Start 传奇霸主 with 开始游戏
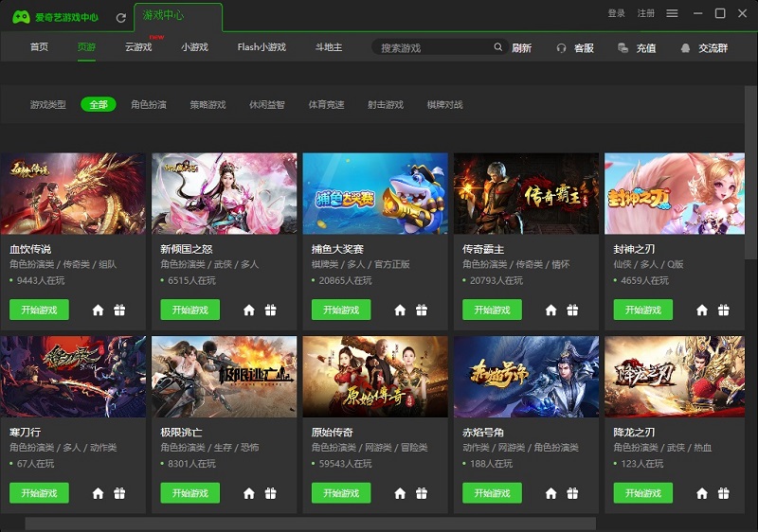Viewport: 758px width, 532px height. (x=492, y=310)
